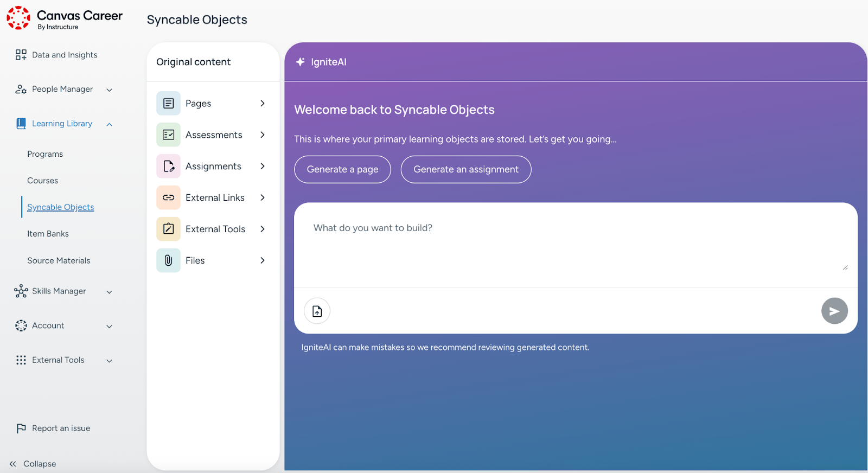Click the send arrow button
This screenshot has height=473, width=868.
pyautogui.click(x=834, y=311)
